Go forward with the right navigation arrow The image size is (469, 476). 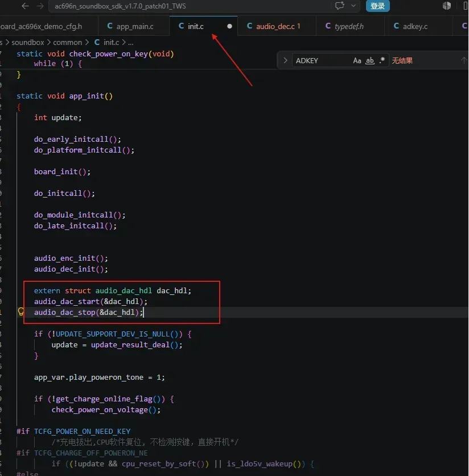coord(40,6)
